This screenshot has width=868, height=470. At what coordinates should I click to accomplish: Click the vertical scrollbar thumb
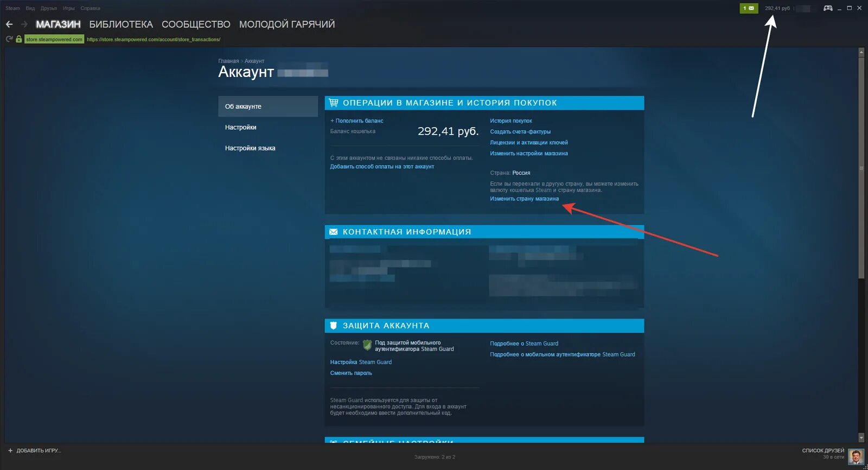click(x=861, y=168)
